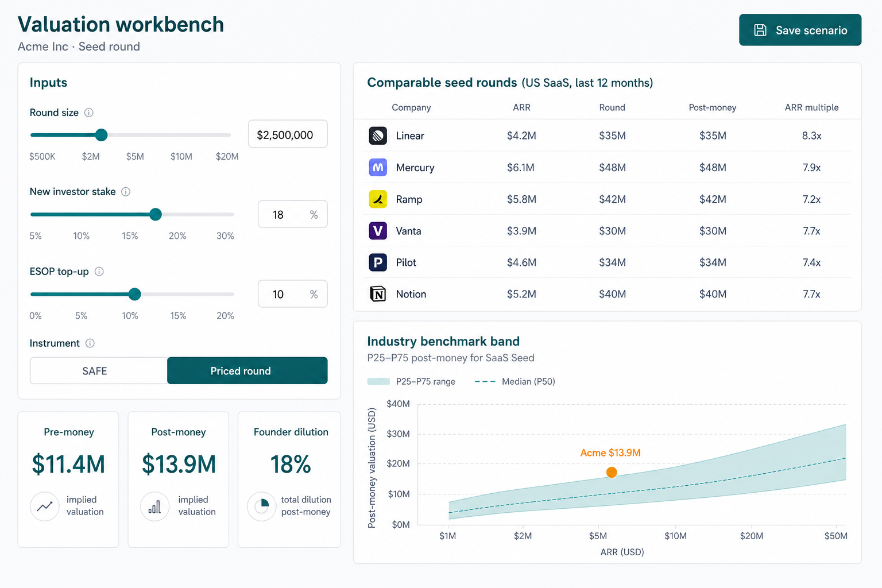Click the New investor stake info icon

point(126,192)
